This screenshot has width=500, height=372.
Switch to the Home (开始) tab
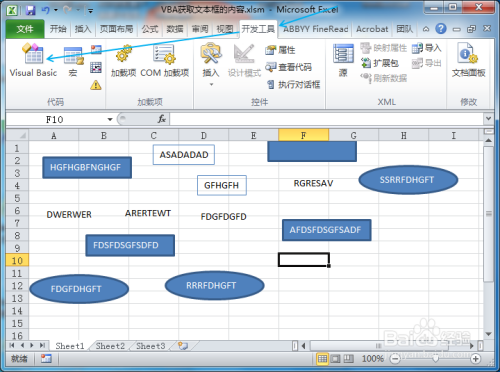tap(58, 29)
